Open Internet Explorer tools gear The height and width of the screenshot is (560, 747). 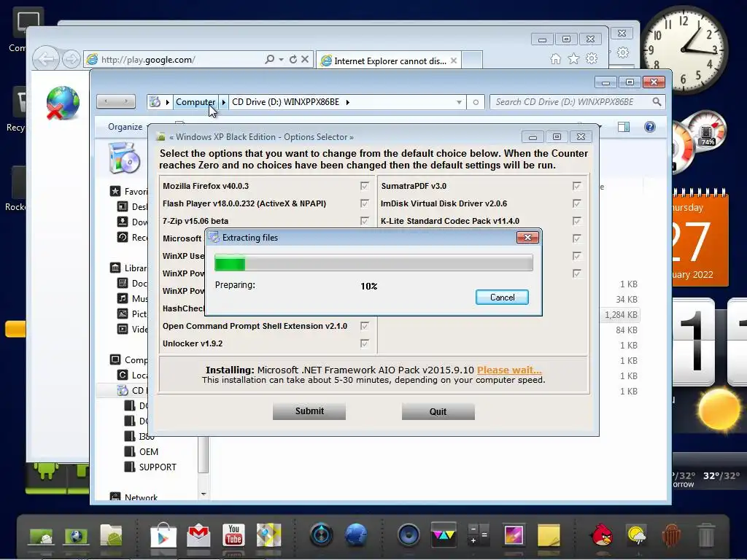tap(592, 58)
